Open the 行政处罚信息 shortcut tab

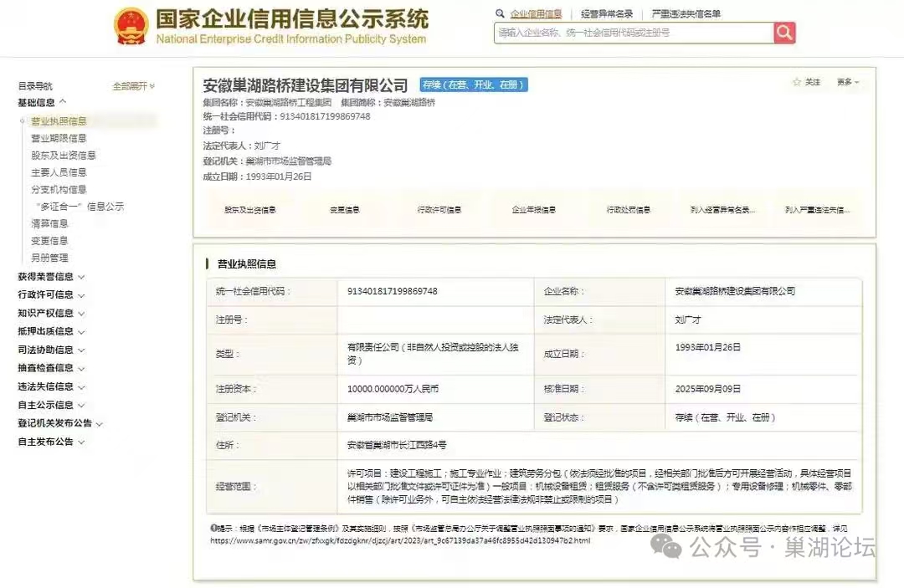pos(629,210)
